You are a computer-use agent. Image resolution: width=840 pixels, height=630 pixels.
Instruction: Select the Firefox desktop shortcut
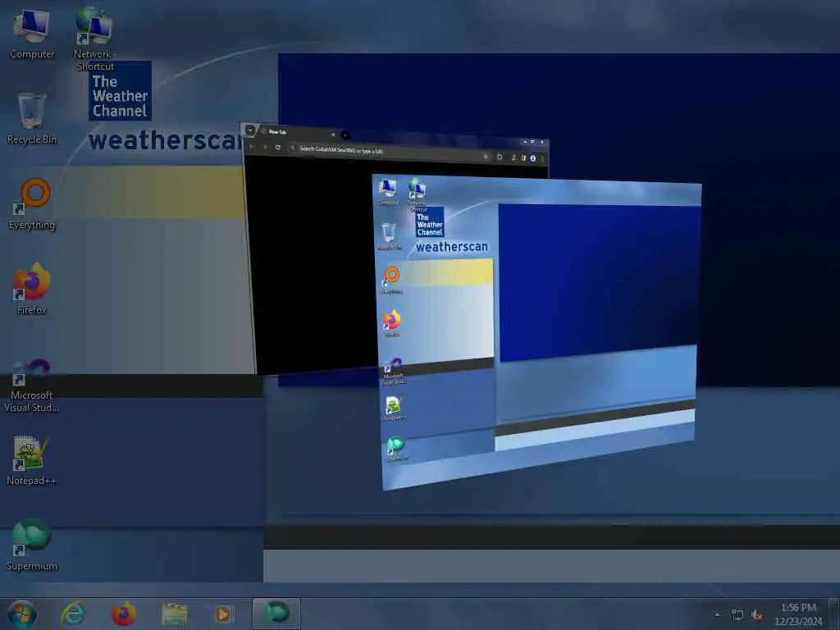pyautogui.click(x=32, y=290)
